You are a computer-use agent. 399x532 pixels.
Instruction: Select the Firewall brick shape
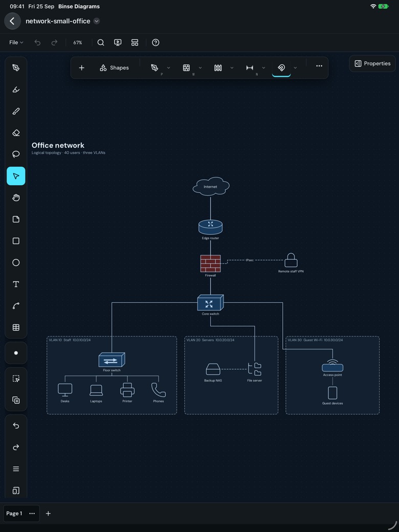(210, 263)
